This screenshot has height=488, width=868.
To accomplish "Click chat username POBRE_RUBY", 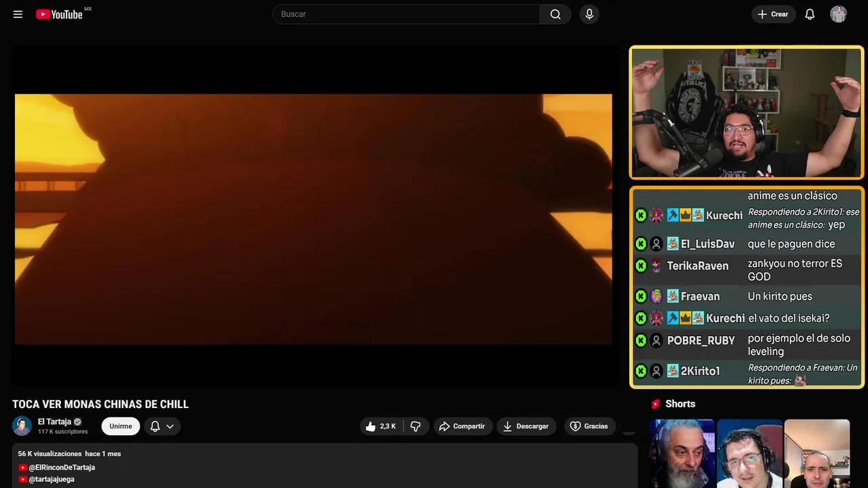I will pos(701,340).
